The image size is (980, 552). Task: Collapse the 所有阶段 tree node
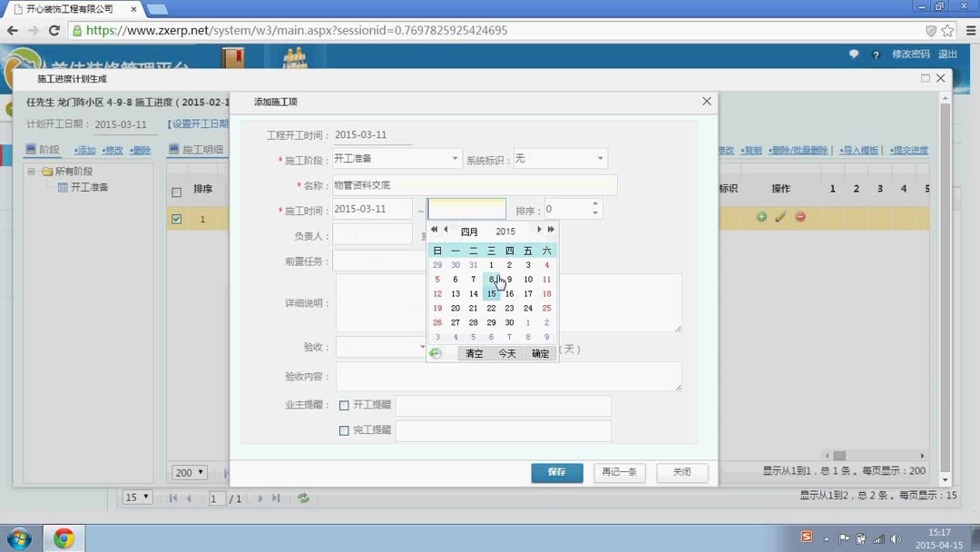point(32,172)
